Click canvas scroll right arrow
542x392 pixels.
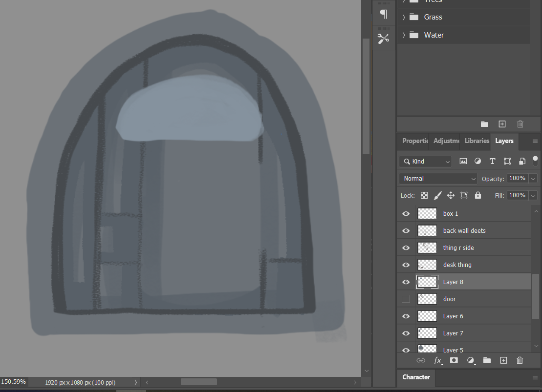click(355, 382)
